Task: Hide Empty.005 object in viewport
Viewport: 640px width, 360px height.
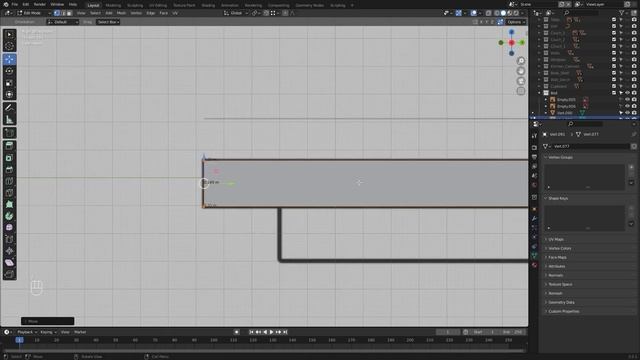Action: coord(627,100)
